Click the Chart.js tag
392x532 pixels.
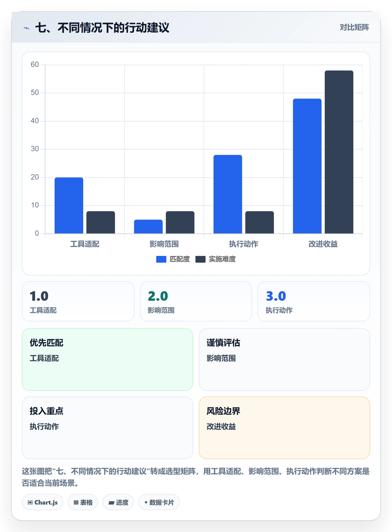43,502
